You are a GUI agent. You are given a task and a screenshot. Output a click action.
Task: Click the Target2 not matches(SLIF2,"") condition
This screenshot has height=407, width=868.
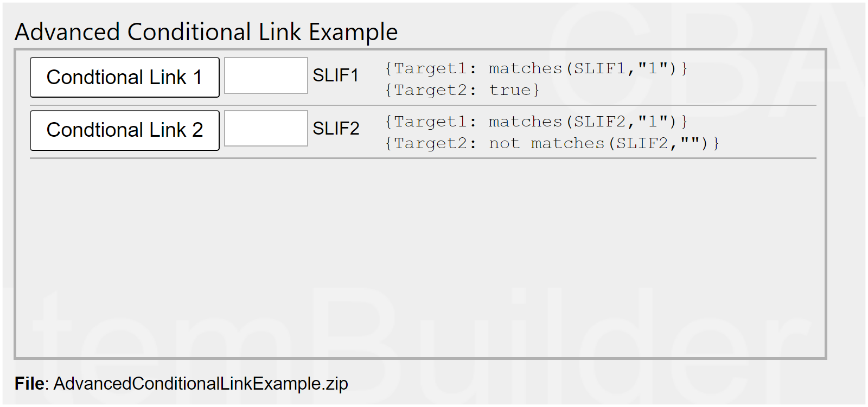(552, 143)
